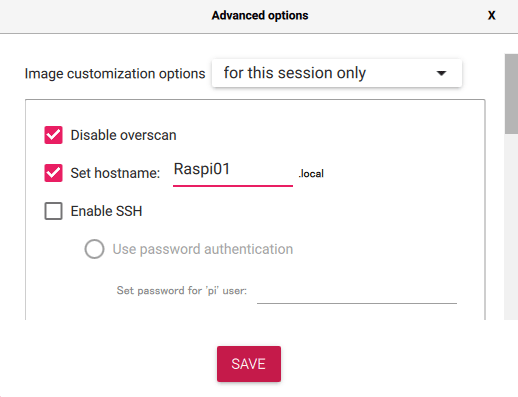
Task: Click the vertical scrollbar thumb
Action: tap(511, 94)
